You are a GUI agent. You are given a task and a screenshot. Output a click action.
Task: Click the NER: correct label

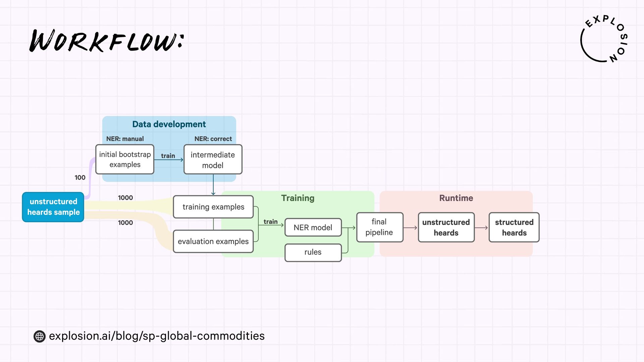pos(213,139)
